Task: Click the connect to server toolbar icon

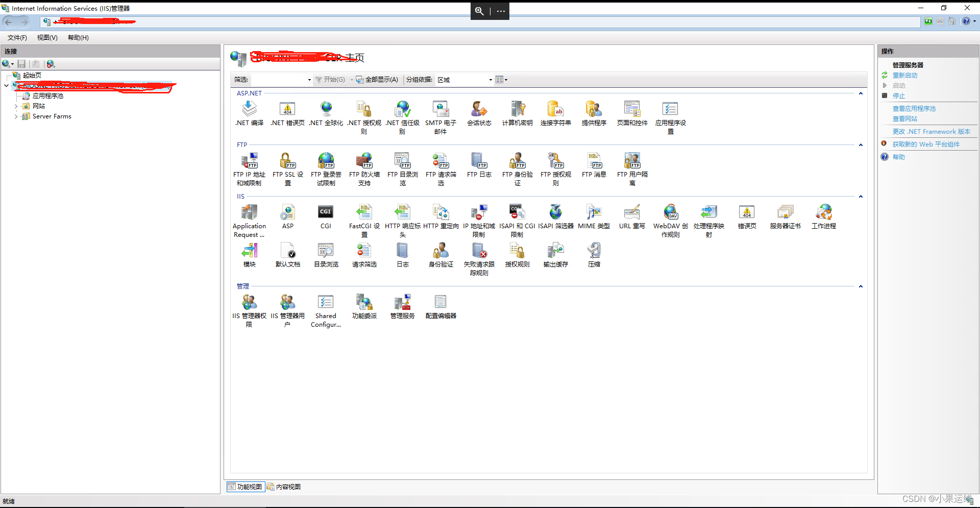Action: pos(7,64)
